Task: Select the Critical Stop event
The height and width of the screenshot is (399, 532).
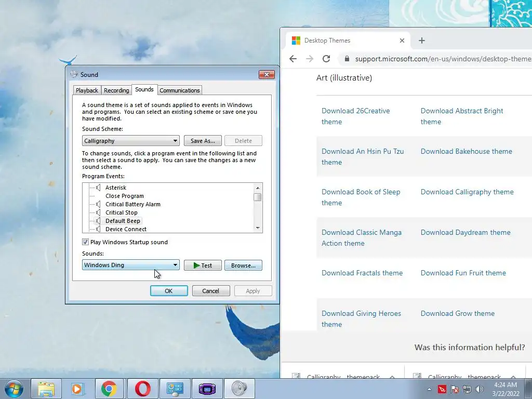Action: point(122,212)
